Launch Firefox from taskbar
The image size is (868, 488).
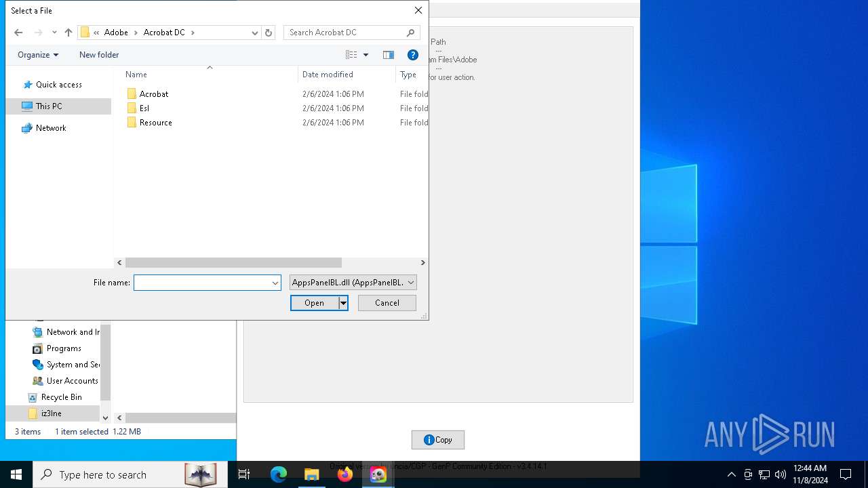coord(345,474)
